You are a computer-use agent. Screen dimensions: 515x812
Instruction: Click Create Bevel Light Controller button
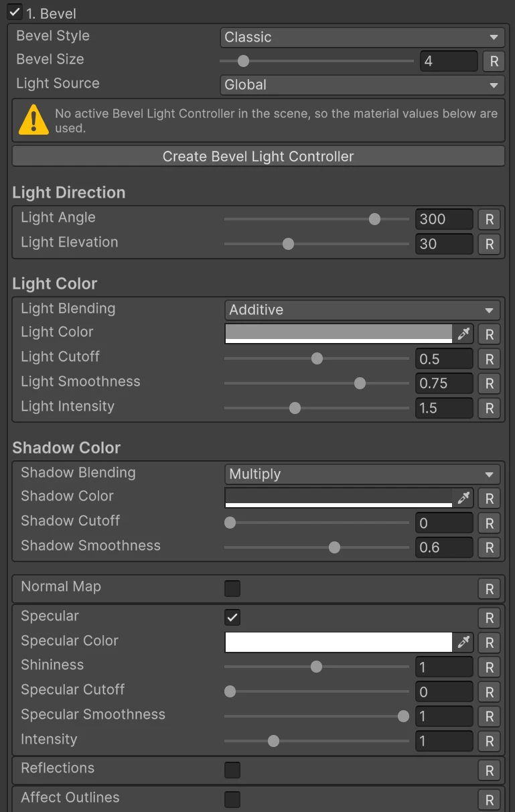coord(259,157)
